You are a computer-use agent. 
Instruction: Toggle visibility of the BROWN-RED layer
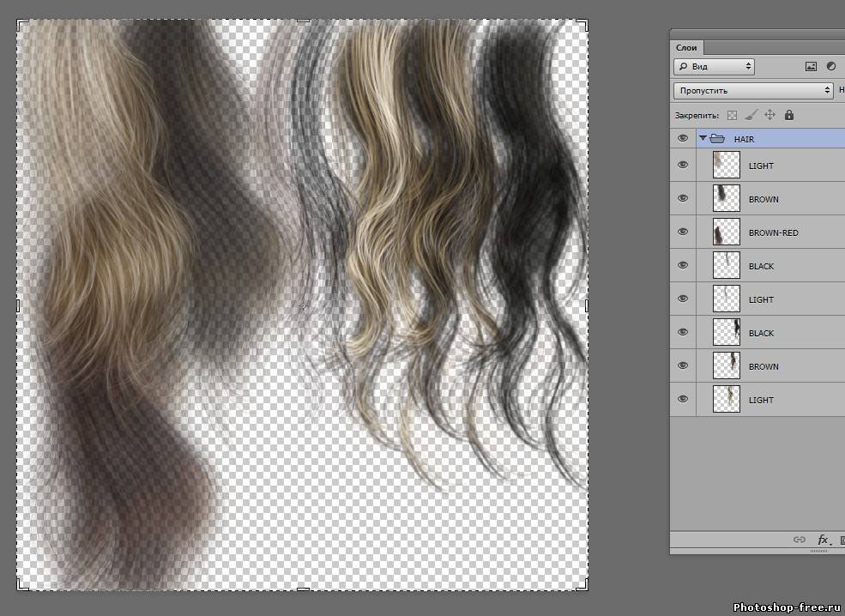point(683,233)
